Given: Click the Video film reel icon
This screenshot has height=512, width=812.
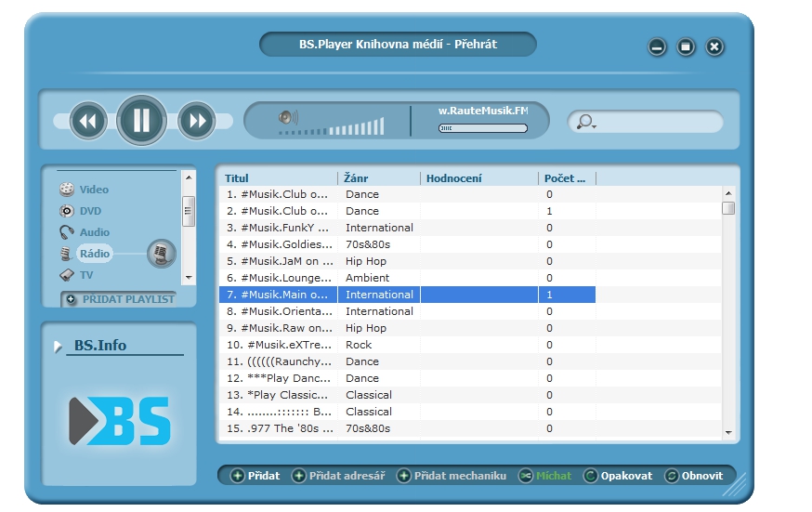Looking at the screenshot, I should pos(67,190).
